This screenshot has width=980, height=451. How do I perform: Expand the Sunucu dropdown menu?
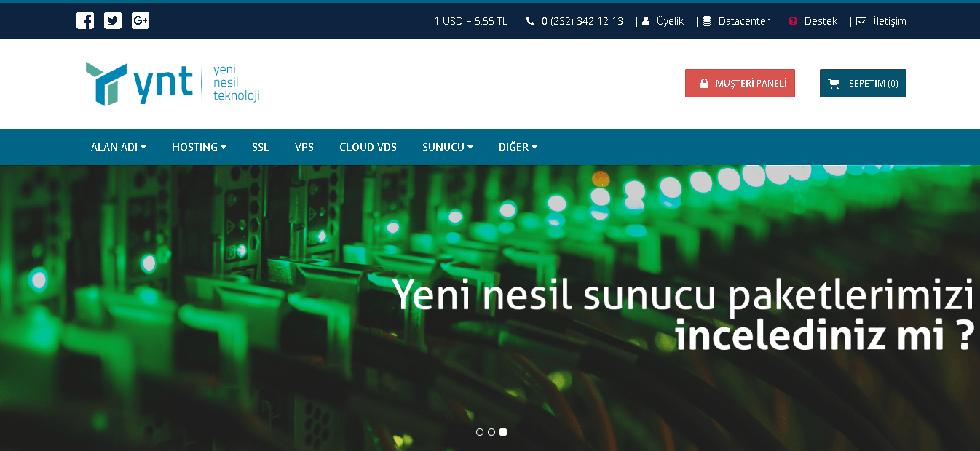[x=448, y=147]
